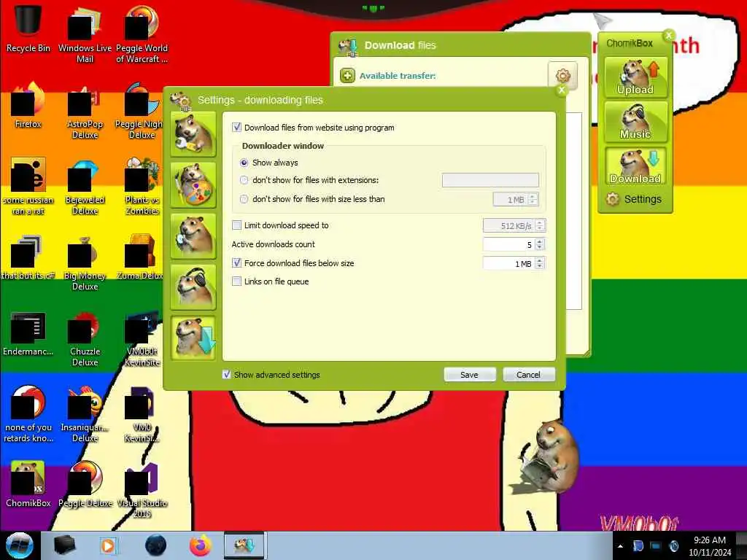
Task: Open media player icon in the taskbar
Action: pyautogui.click(x=108, y=545)
